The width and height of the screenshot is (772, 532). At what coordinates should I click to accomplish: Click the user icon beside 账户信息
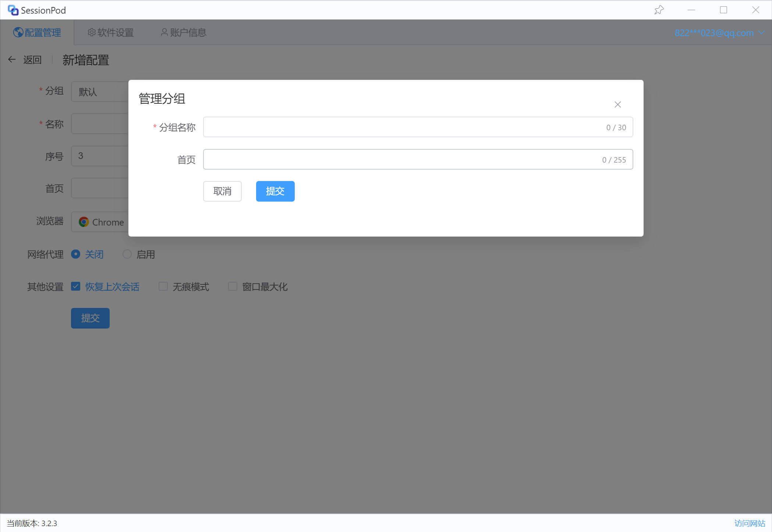click(164, 32)
